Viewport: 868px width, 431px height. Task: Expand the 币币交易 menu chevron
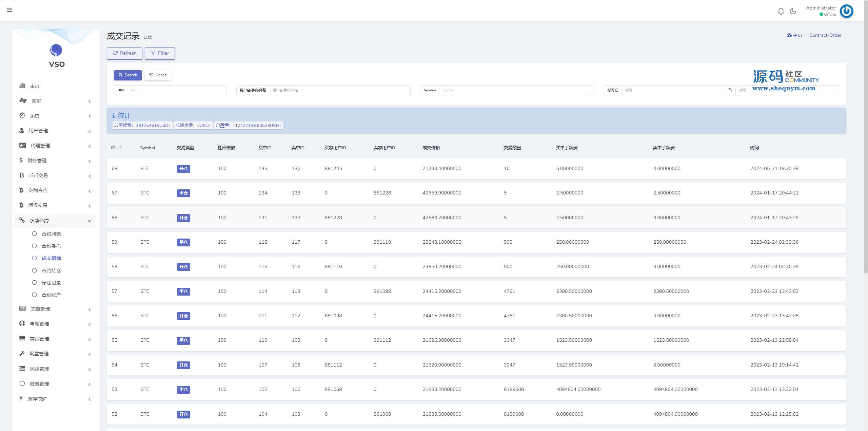(90, 176)
